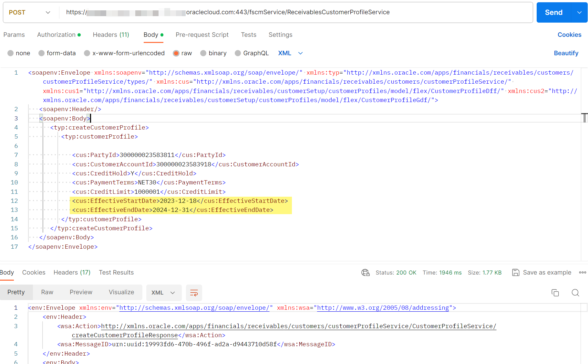Click the CreditLimit line in the body

tap(149, 192)
